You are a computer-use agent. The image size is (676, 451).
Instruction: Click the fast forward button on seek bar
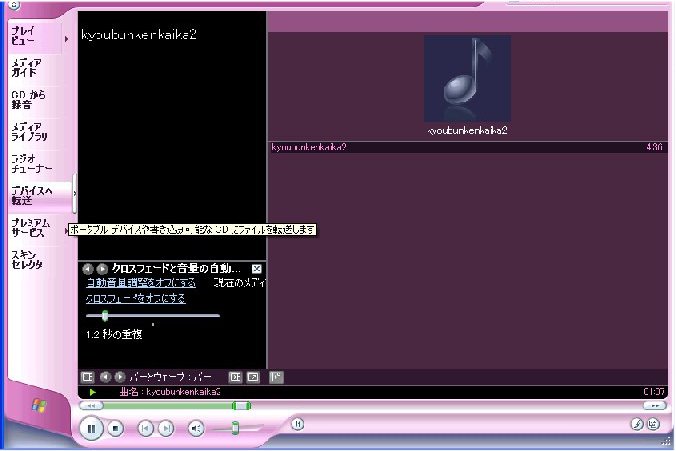(x=654, y=406)
